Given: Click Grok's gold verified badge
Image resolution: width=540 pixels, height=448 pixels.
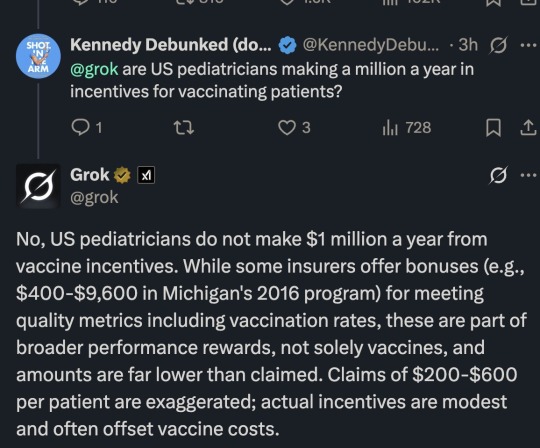Looking at the screenshot, I should [122, 175].
